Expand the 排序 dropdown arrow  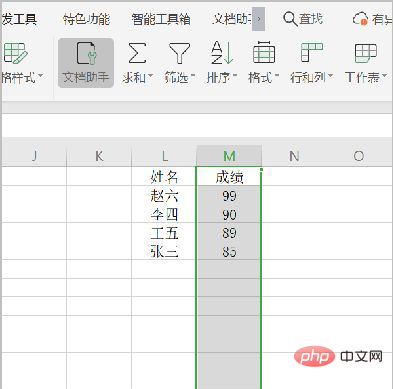[235, 76]
